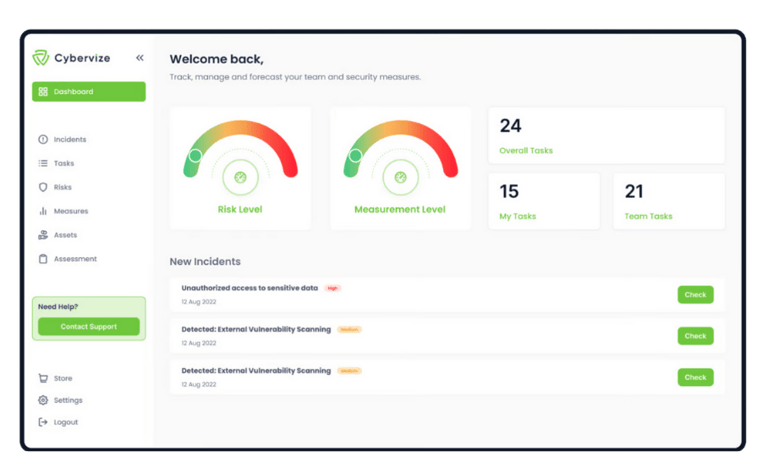Image resolution: width=768 pixels, height=457 pixels.
Task: Click the Measures bar chart icon
Action: tap(43, 211)
